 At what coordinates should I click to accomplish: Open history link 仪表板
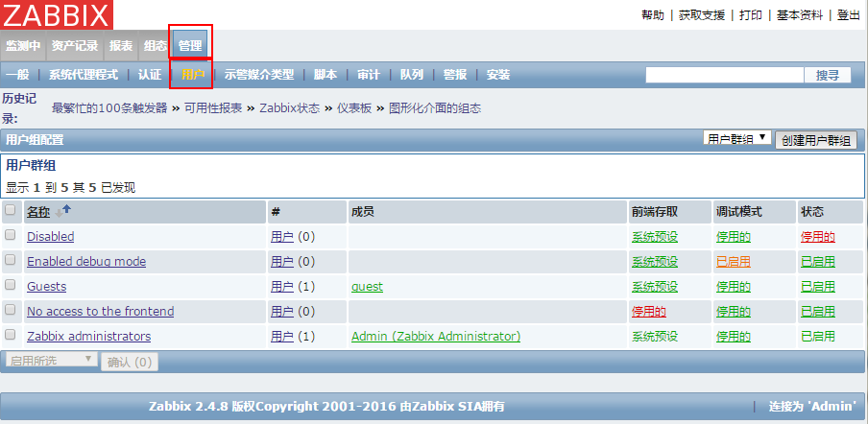pyautogui.click(x=354, y=108)
